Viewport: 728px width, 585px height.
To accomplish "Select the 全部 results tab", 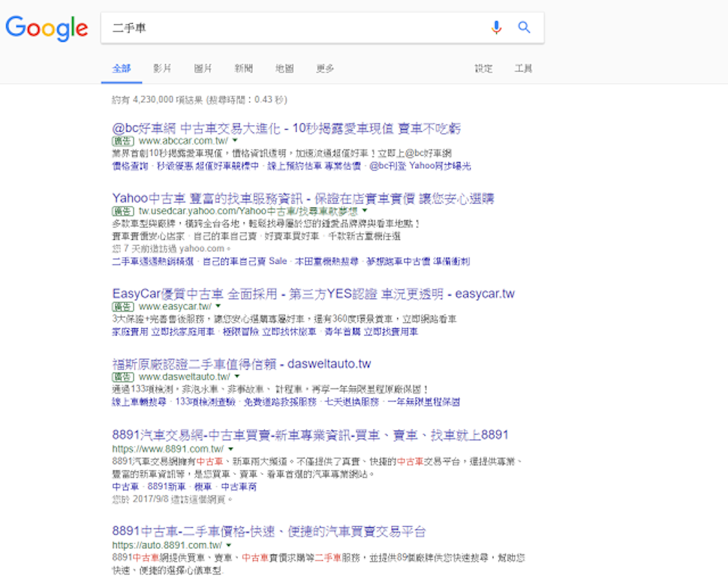I will point(122,69).
